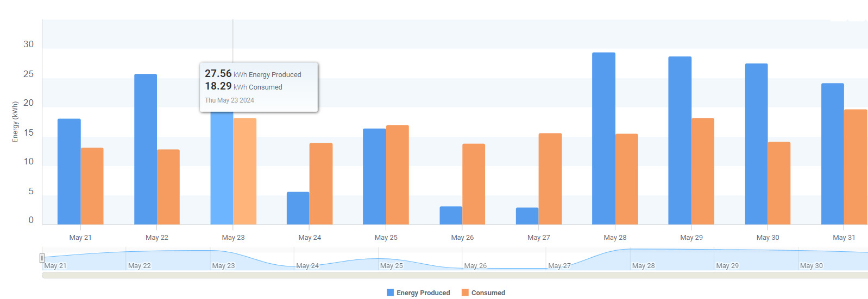Click the May 31 orange Consumed bar

855,167
